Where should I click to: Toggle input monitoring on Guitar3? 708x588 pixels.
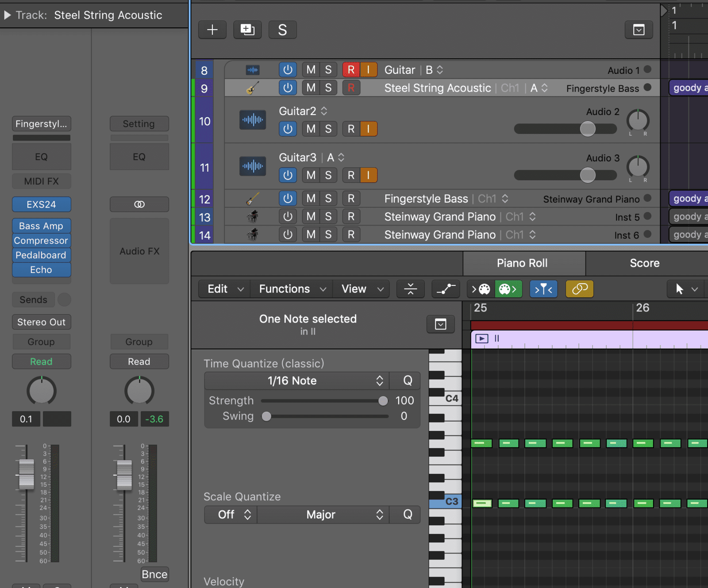click(x=368, y=175)
